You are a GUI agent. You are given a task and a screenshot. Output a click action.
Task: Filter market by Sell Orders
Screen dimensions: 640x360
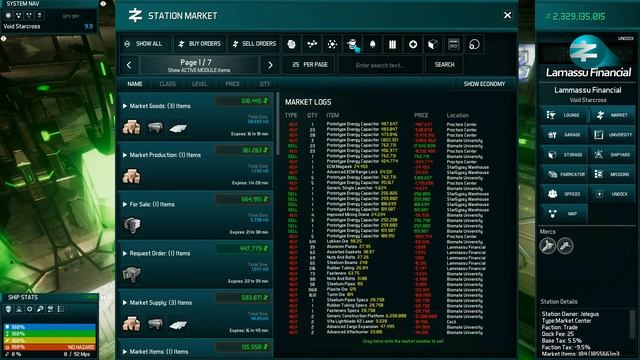[x=254, y=44]
